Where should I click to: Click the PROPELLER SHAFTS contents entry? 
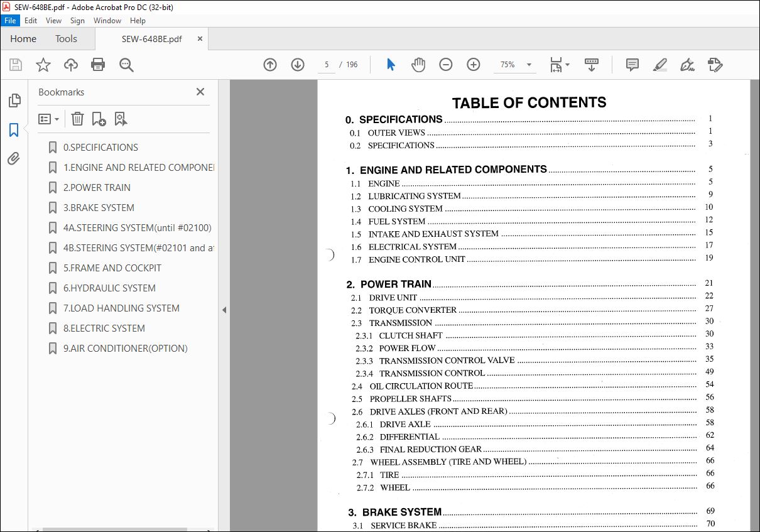click(411, 399)
